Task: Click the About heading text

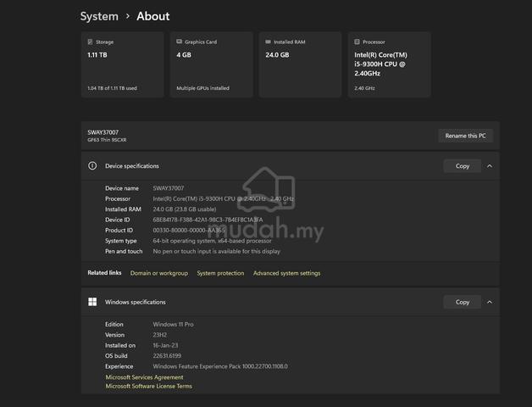Action: pyautogui.click(x=153, y=16)
